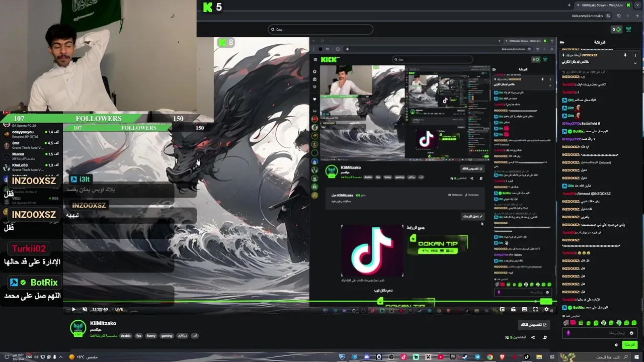
Task: Go forward in the browser
Action: pyautogui.click(x=637, y=16)
